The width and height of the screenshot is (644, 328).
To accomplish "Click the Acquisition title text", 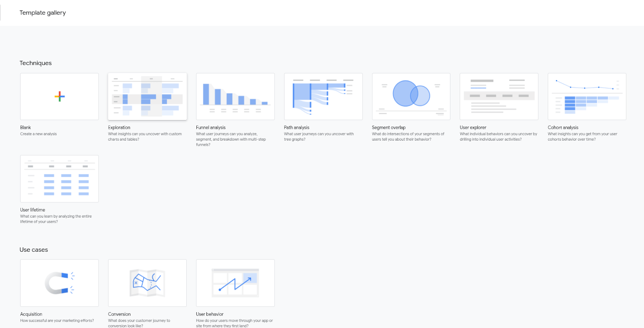I will [31, 314].
